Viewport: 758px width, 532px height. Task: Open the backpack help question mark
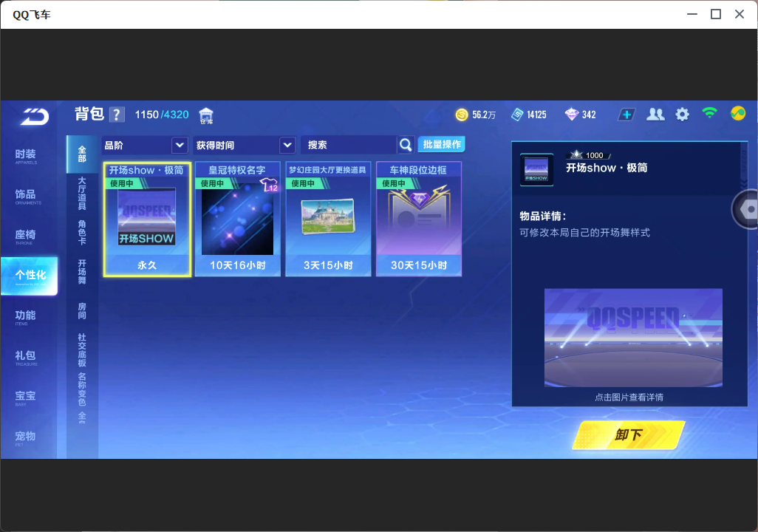click(x=117, y=115)
